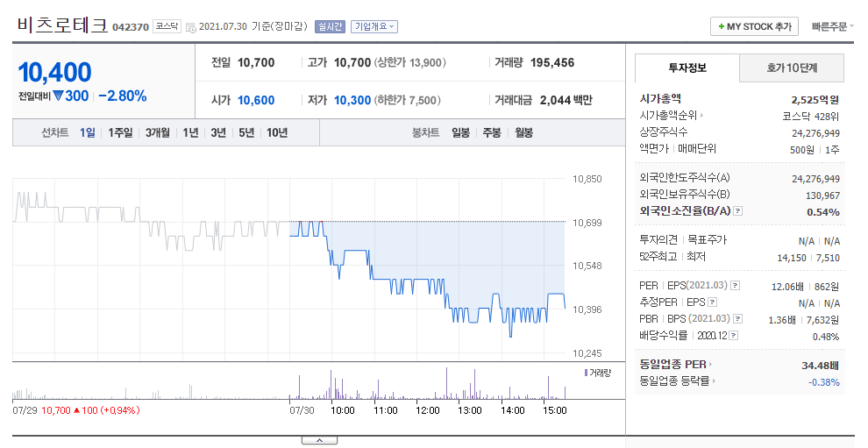The image size is (868, 448).
Task: Open the 시가총액순위 link
Action: [668, 116]
